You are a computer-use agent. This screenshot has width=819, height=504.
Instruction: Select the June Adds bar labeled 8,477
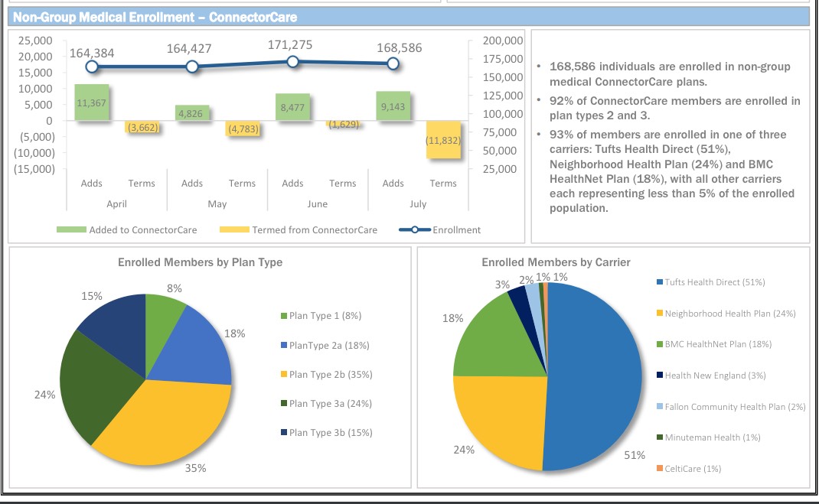point(292,107)
